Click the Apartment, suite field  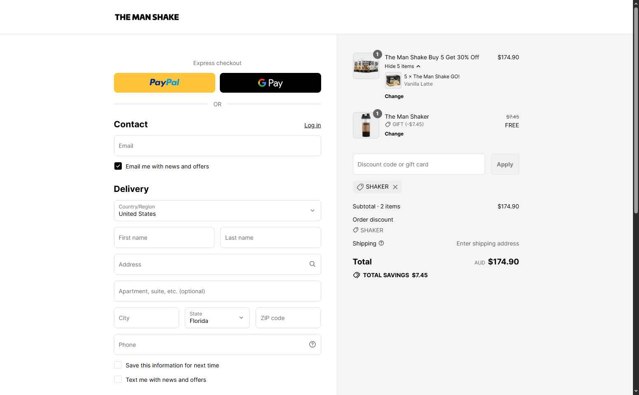[x=217, y=291]
